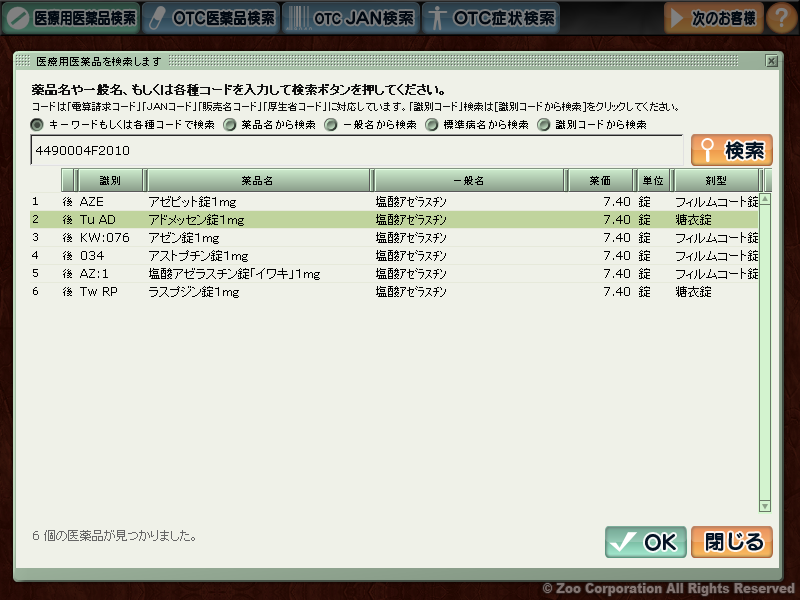Click scrollbar down arrow of results list
Screen dimensions: 800x600
point(765,506)
